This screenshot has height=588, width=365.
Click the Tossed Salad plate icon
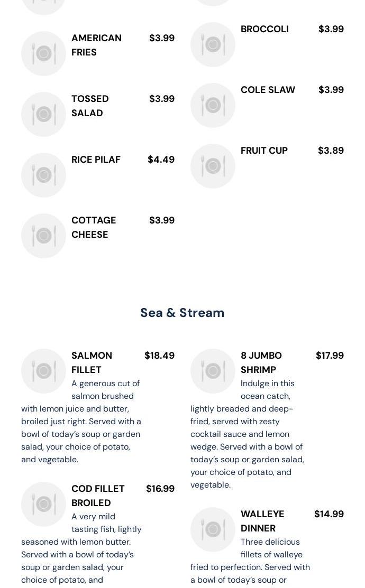pos(43,114)
